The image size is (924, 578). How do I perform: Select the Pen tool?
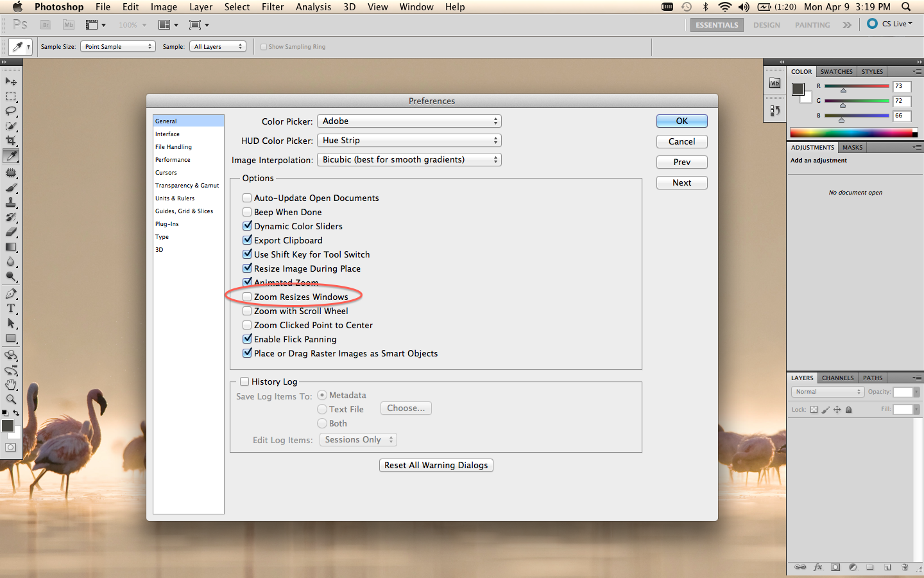(11, 293)
